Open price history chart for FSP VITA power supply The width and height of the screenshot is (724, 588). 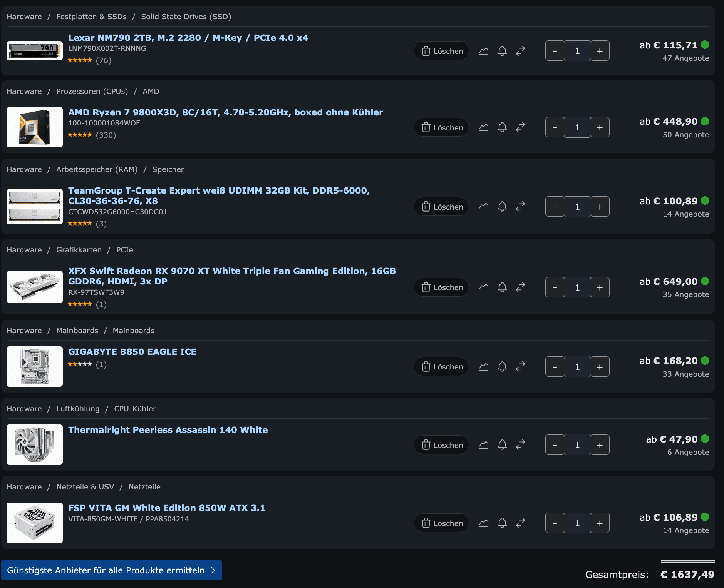[x=484, y=523]
